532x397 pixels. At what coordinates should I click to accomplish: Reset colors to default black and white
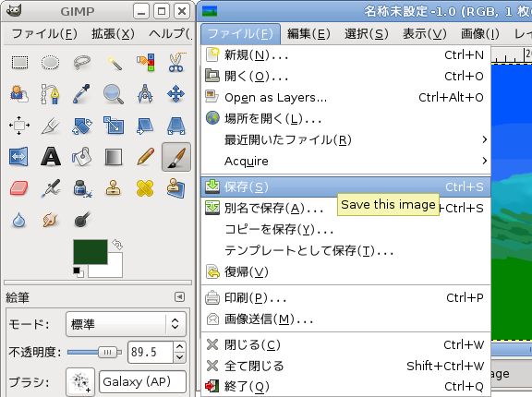78,272
